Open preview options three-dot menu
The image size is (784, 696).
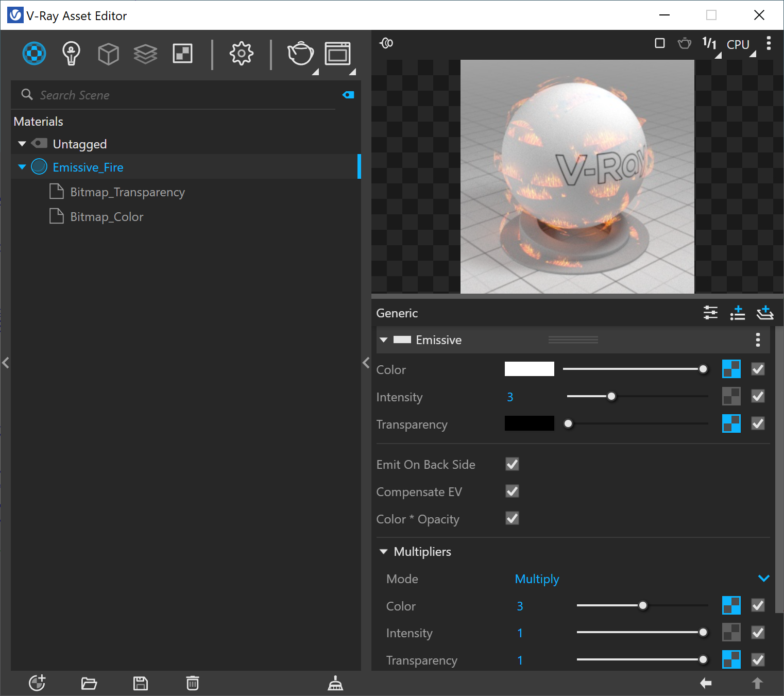[x=769, y=43]
